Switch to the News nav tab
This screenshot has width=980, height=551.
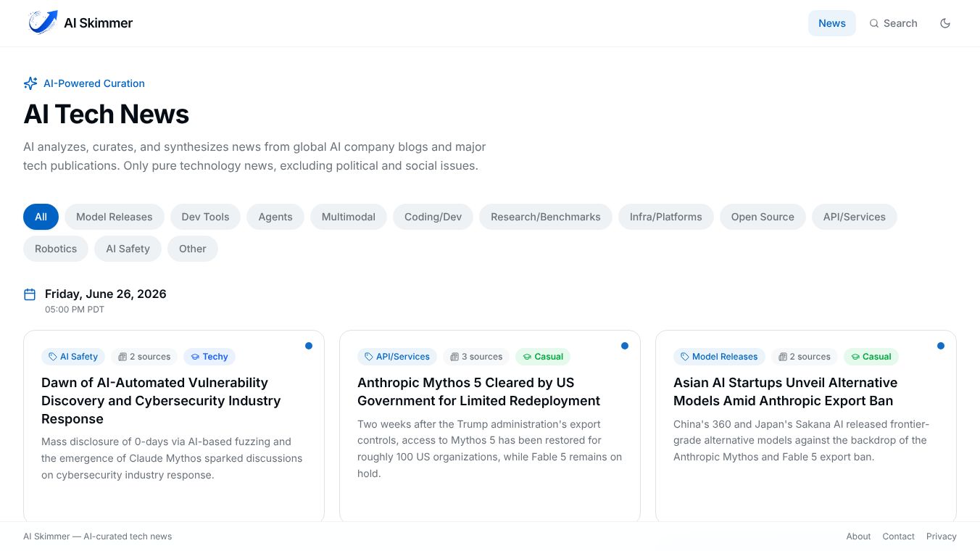832,23
